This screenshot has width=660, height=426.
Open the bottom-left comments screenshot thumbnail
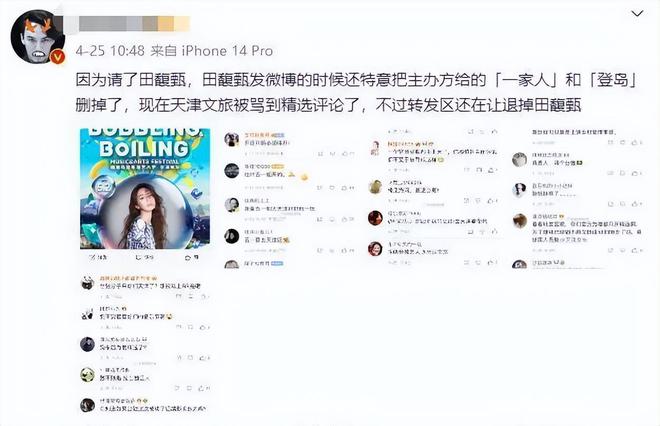(x=145, y=343)
